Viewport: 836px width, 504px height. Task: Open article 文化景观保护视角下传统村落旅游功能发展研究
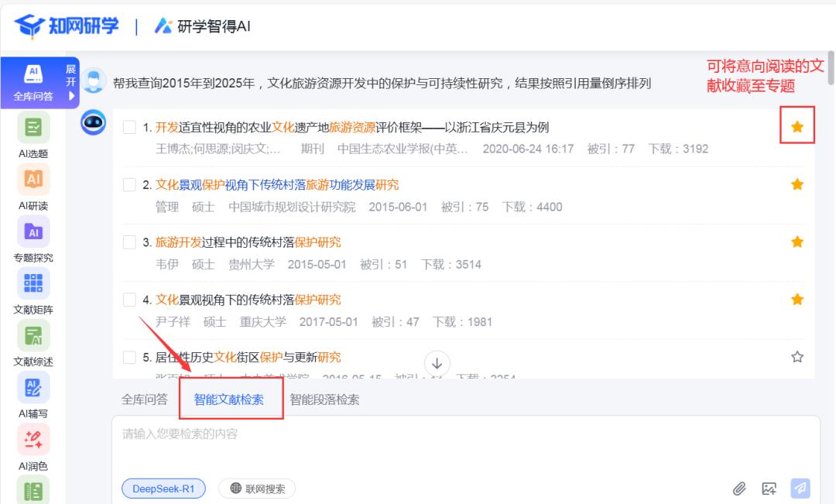pos(276,184)
